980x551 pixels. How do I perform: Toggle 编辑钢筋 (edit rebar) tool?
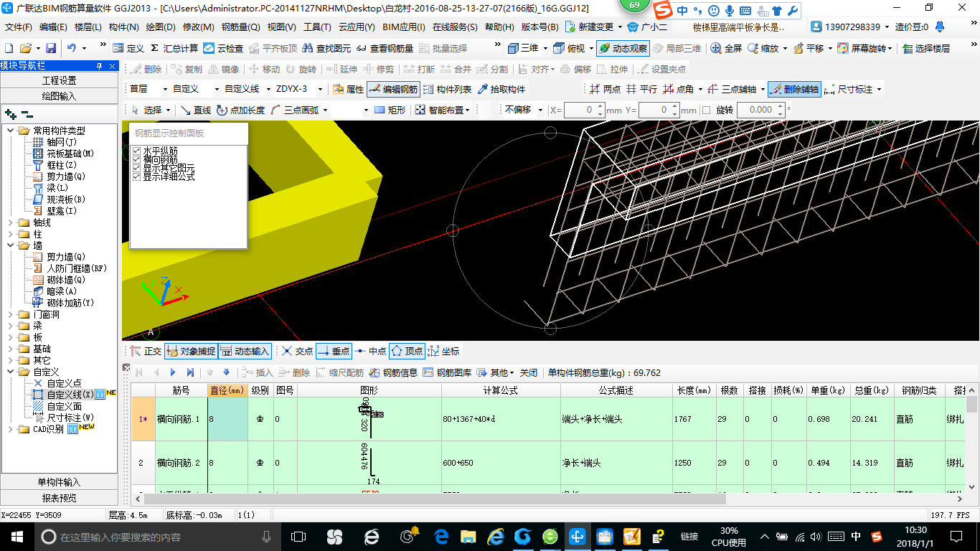392,89
